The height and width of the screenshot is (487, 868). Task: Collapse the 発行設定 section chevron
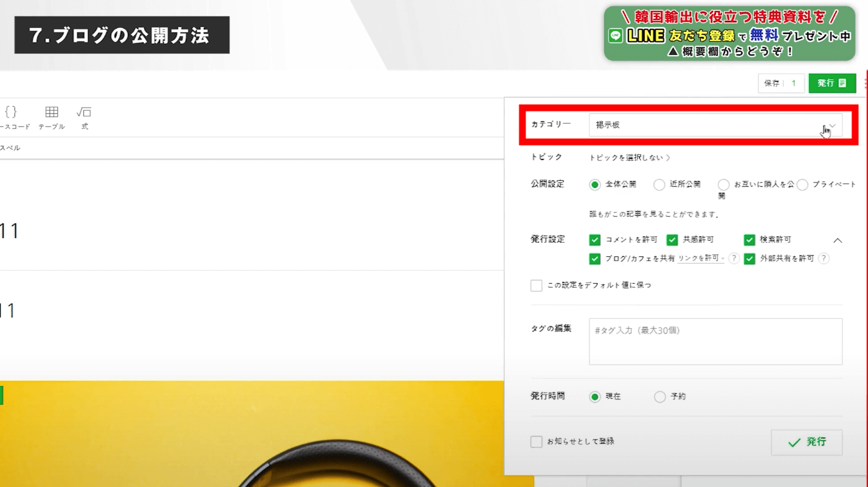[x=838, y=240]
